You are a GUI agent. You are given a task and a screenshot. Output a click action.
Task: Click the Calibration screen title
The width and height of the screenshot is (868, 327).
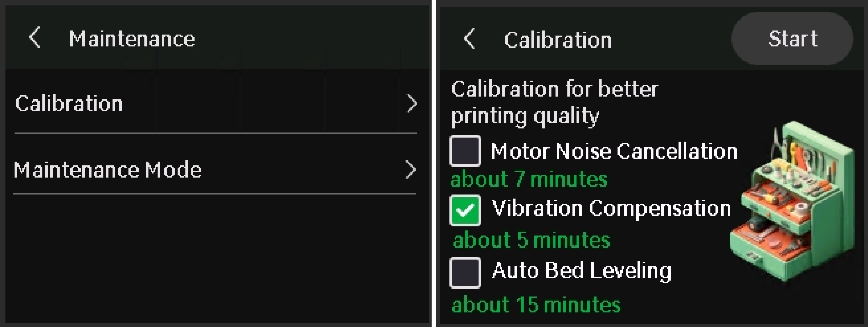[x=558, y=40]
